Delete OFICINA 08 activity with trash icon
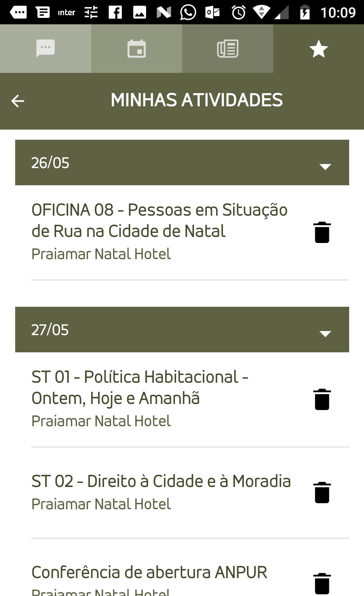This screenshot has width=364, height=596. point(322,232)
